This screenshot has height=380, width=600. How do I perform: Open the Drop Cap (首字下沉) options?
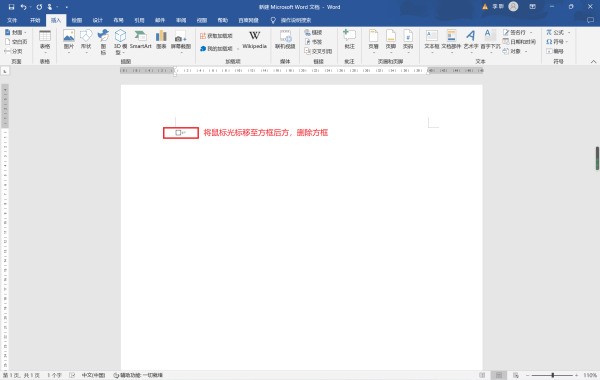(x=490, y=41)
